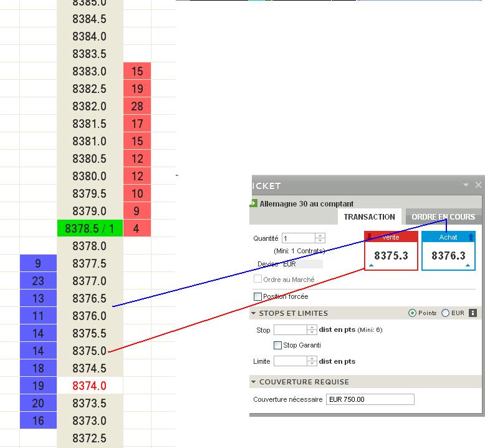This screenshot has width=485, height=448.
Task: Increase Quantité with the up stepper arrow
Action: (320, 236)
